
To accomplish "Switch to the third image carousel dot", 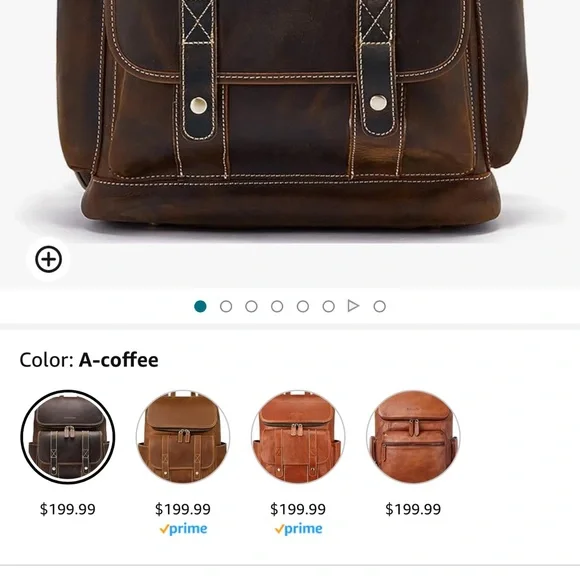I will (252, 306).
